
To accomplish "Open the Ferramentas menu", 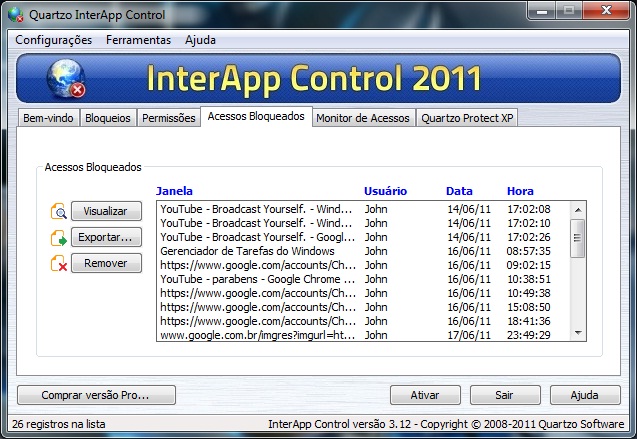I will pos(138,40).
